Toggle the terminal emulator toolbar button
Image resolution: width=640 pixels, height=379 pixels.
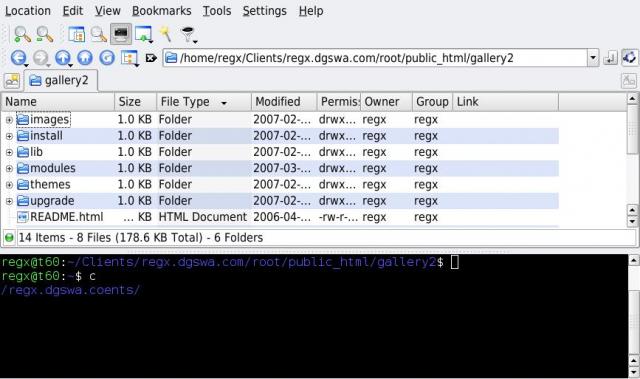[121, 34]
